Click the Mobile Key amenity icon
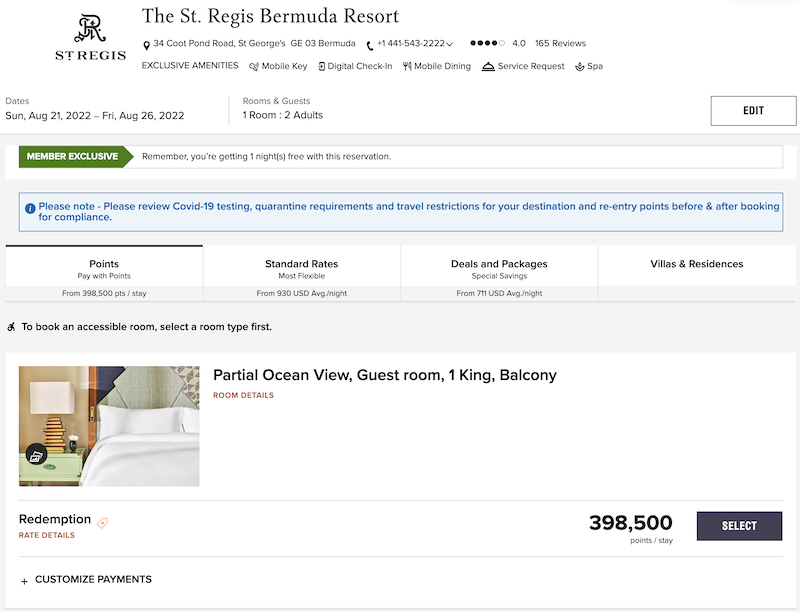 point(254,66)
